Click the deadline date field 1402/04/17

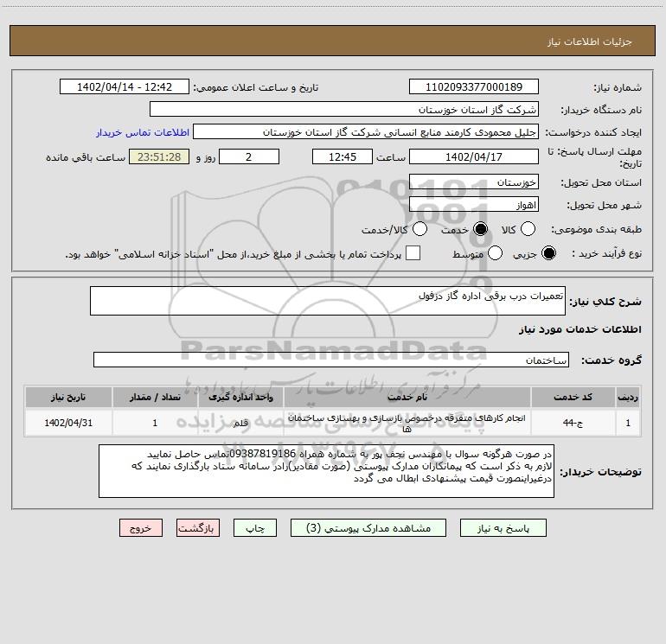tap(474, 156)
